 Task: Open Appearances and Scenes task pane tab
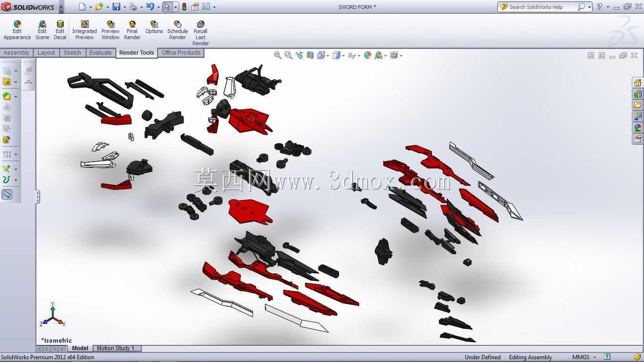click(x=637, y=128)
